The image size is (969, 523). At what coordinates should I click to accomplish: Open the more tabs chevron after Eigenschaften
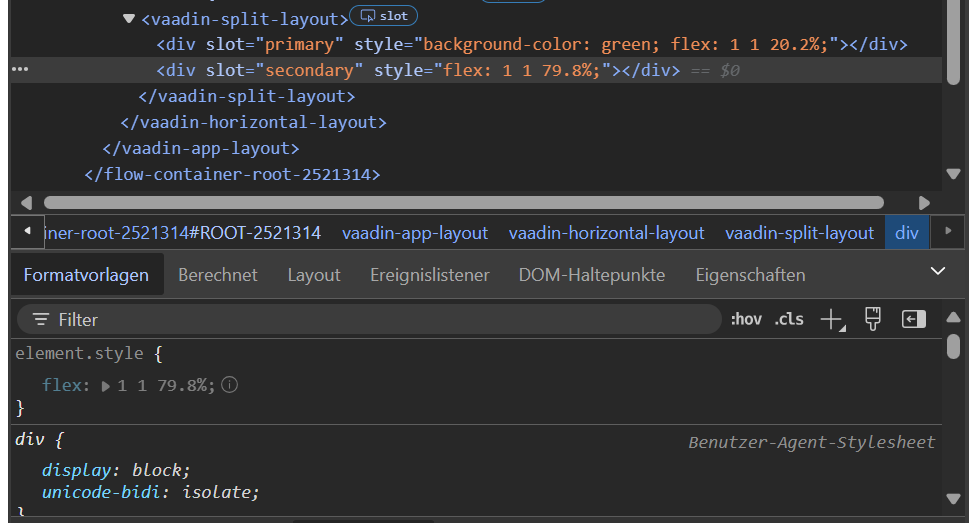(x=937, y=271)
